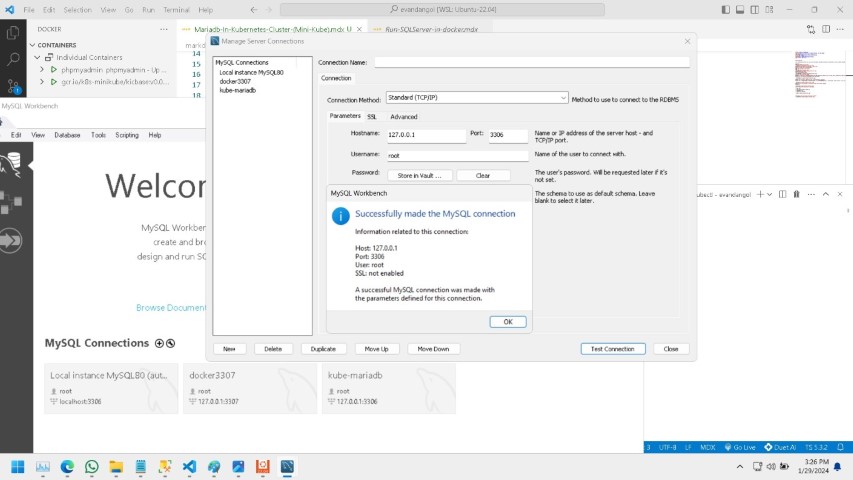Image resolution: width=853 pixels, height=480 pixels.
Task: Open MySQL Workbench taskbar icon
Action: tap(287, 467)
